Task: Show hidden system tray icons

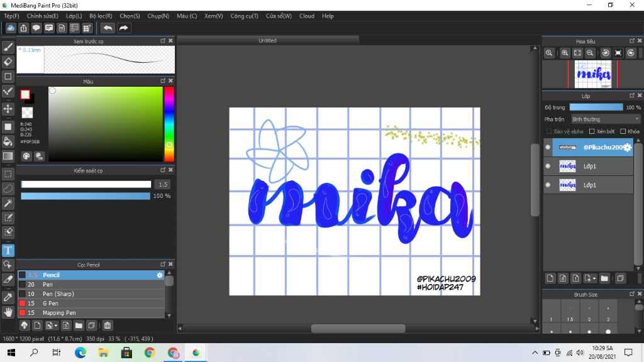Action: pyautogui.click(x=535, y=353)
